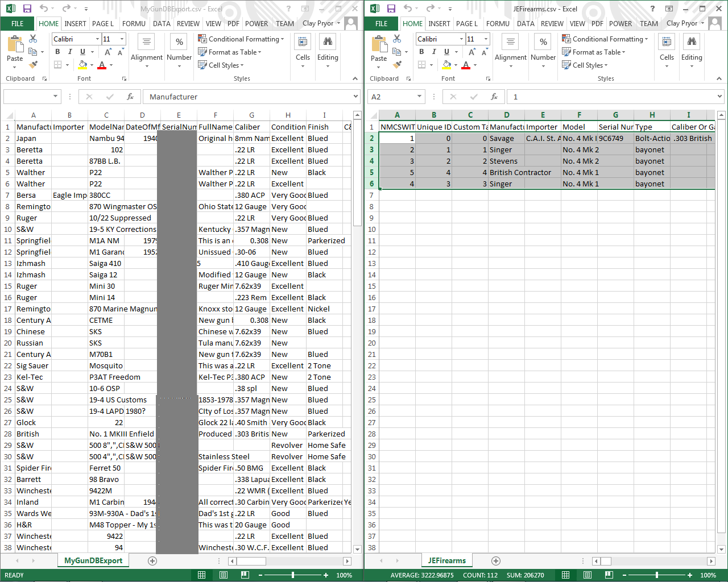Click the horizontal scrollbar in MyGunDBExport
The width and height of the screenshot is (728, 582).
point(250,560)
